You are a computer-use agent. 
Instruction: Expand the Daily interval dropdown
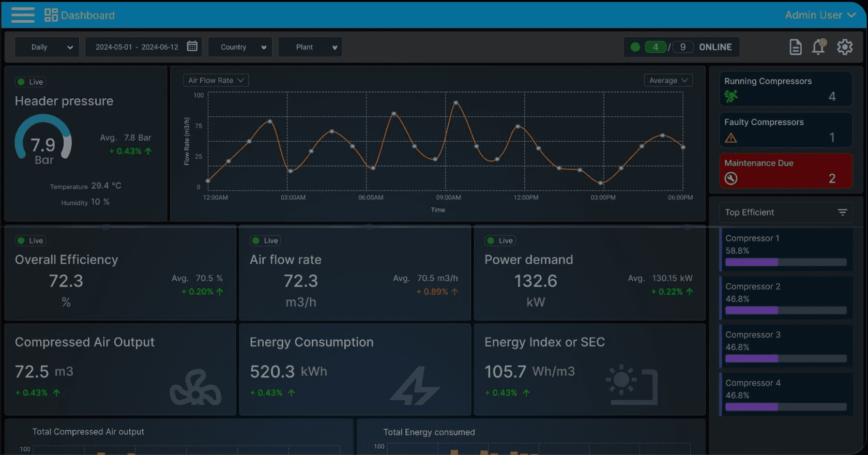47,47
